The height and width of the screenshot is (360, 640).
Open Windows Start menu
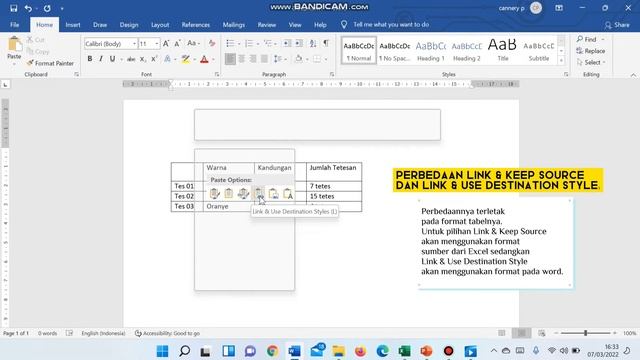pyautogui.click(x=162, y=351)
